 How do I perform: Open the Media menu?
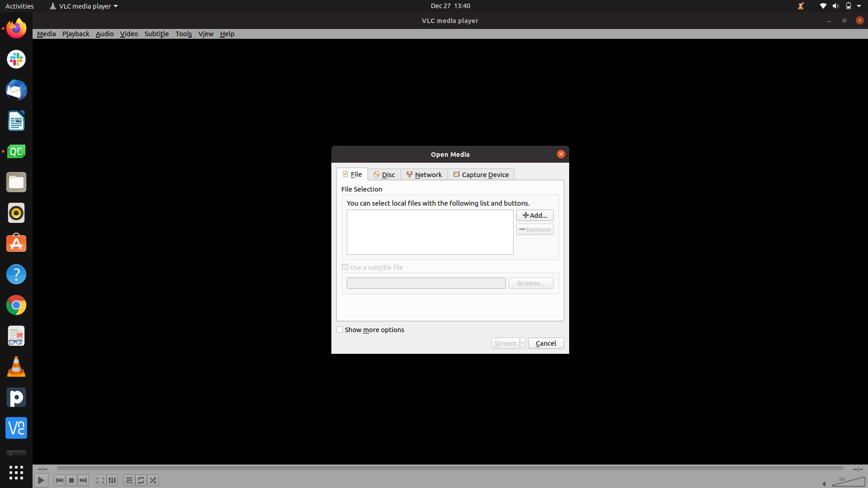[46, 34]
